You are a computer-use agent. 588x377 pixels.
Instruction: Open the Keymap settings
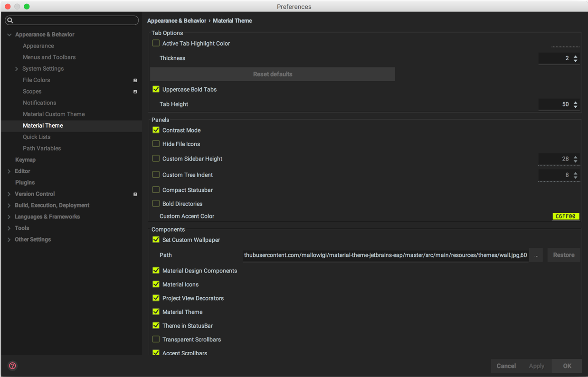(x=25, y=160)
